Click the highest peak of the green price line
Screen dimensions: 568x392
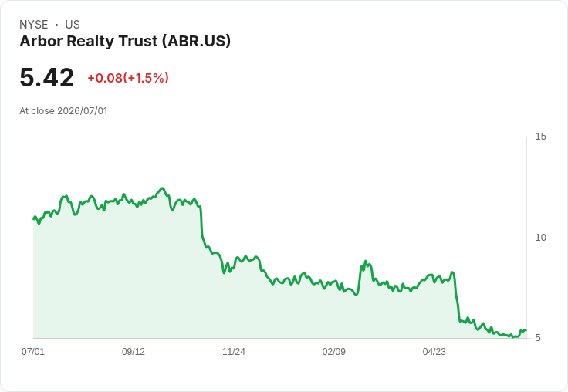(x=162, y=188)
